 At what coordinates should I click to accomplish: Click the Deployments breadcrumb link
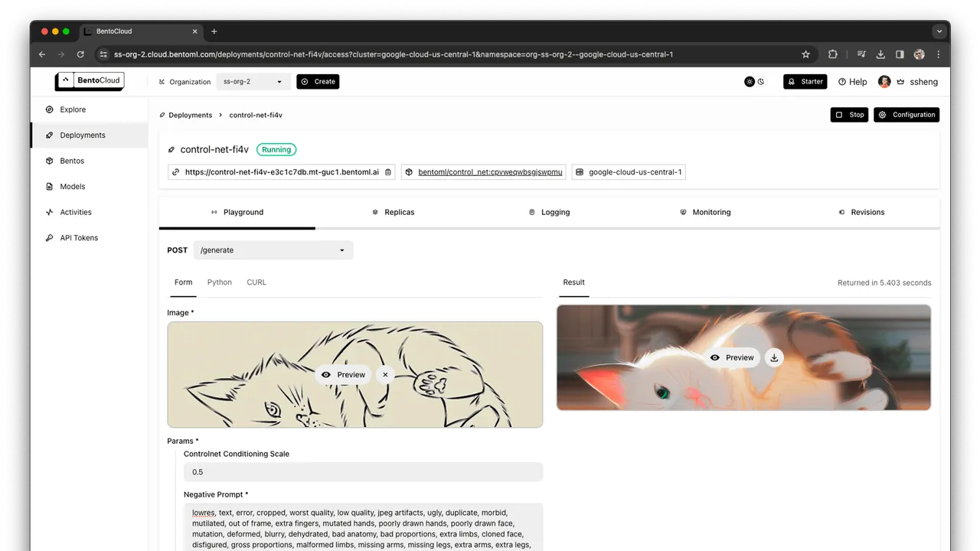(190, 115)
